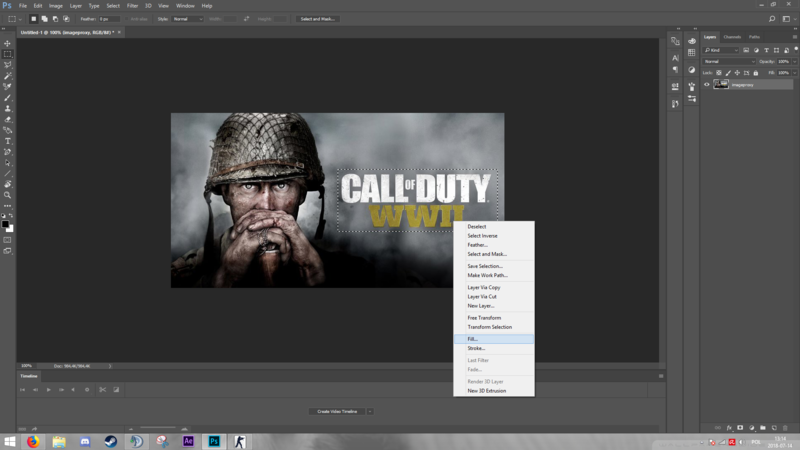Select the Rectangular Marquee tool
Viewport: 800px width, 450px height.
coord(8,54)
